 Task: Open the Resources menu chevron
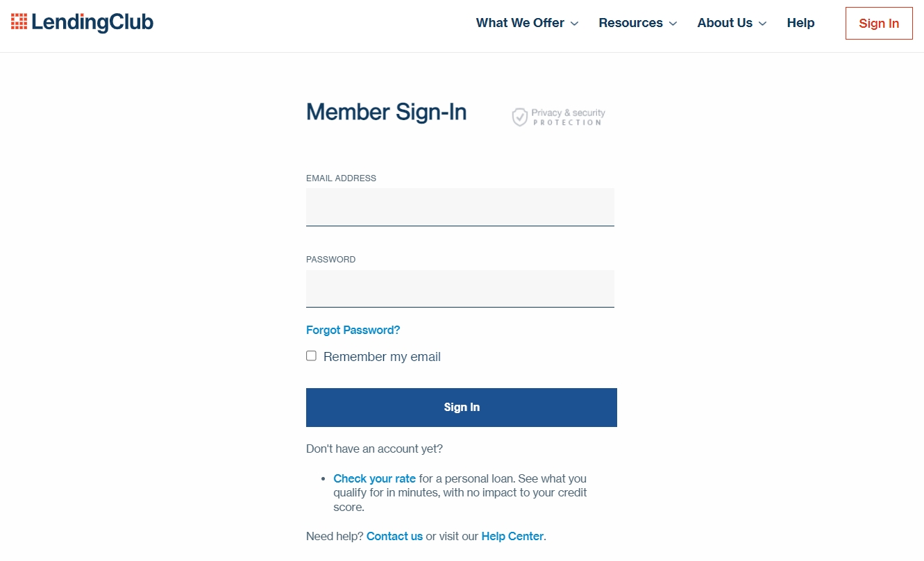(673, 24)
